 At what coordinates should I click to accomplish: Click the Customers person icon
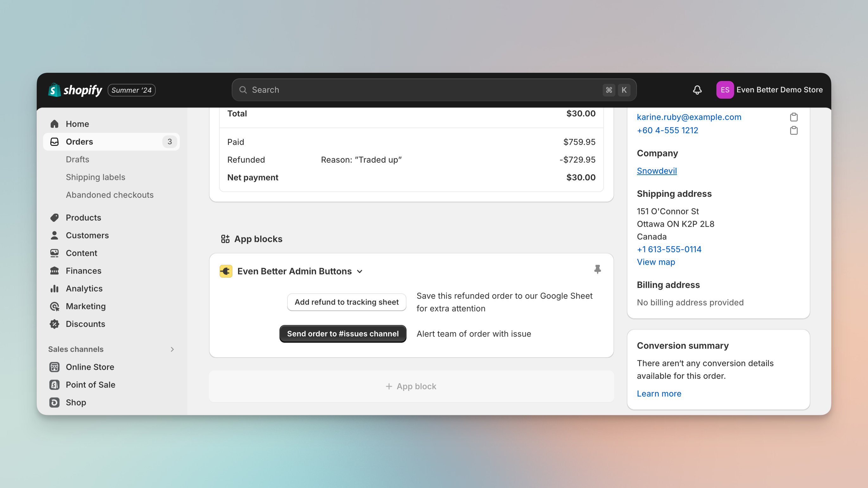(x=54, y=235)
